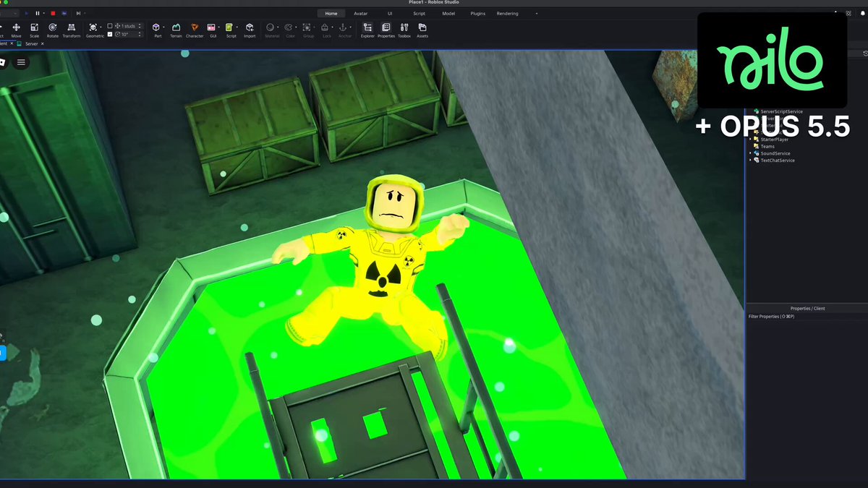Click the rotation snap 10° value field
The height and width of the screenshot is (488, 868).
(128, 34)
